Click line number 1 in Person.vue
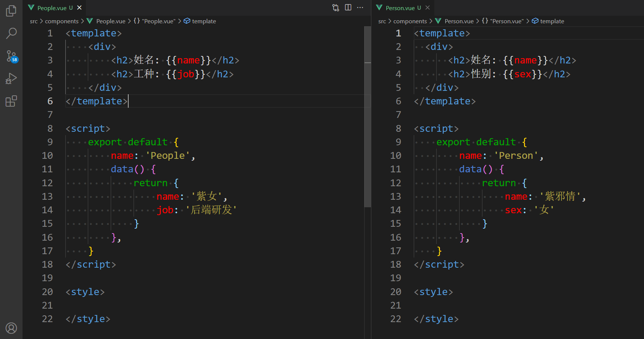The height and width of the screenshot is (339, 644). point(399,33)
